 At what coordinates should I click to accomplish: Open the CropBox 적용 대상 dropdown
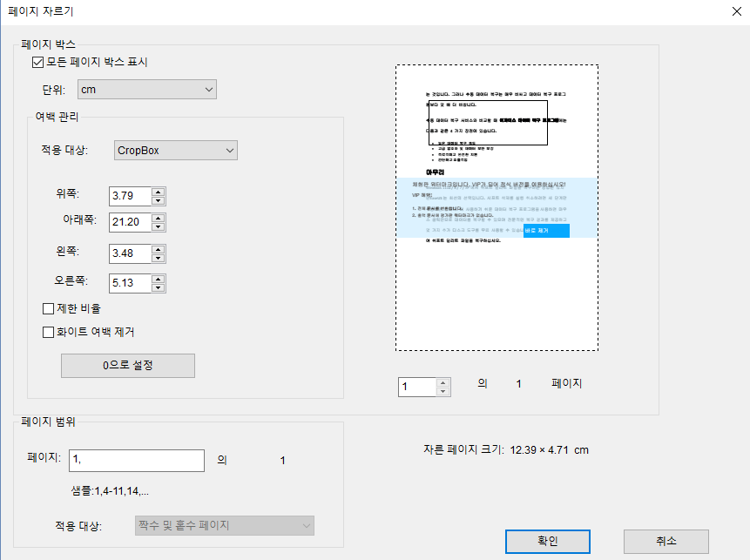click(176, 150)
